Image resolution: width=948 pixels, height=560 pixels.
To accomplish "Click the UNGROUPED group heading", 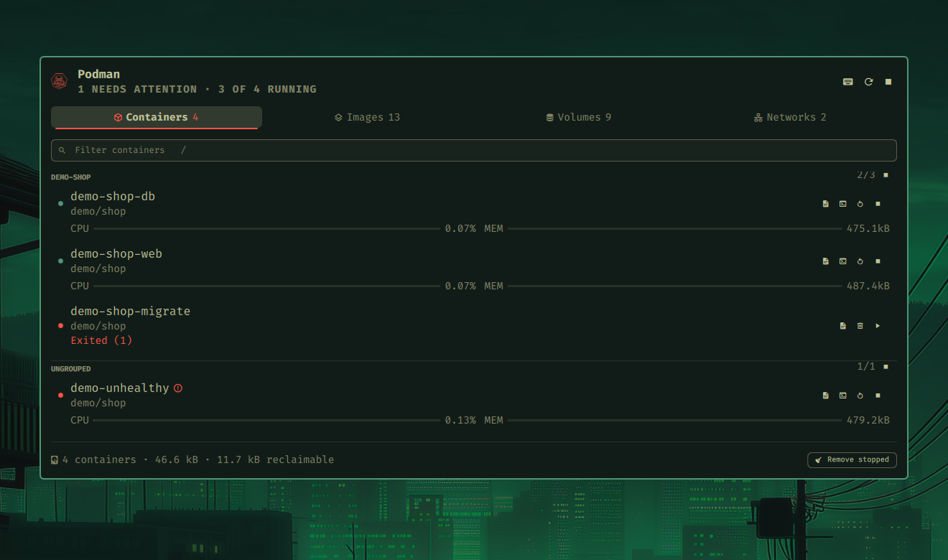I will 71,369.
